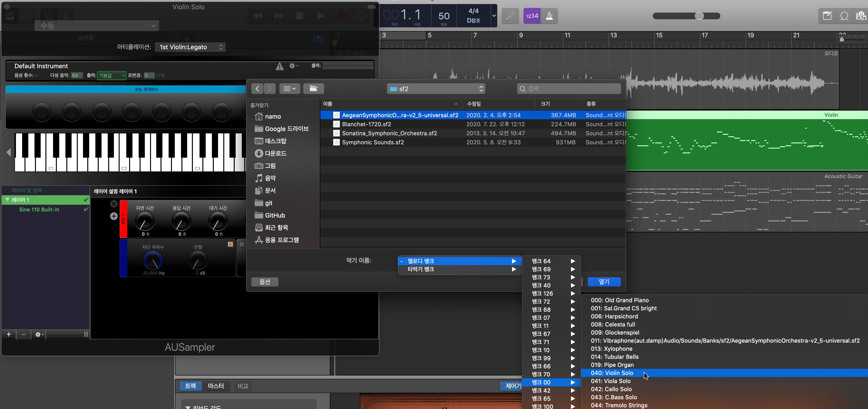Click the tuner icon in toolbar
The width and height of the screenshot is (868, 409).
[x=510, y=16]
